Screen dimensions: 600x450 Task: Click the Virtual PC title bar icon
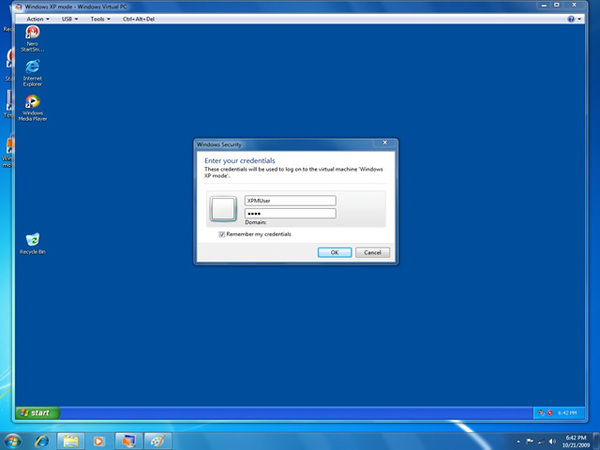(19, 7)
